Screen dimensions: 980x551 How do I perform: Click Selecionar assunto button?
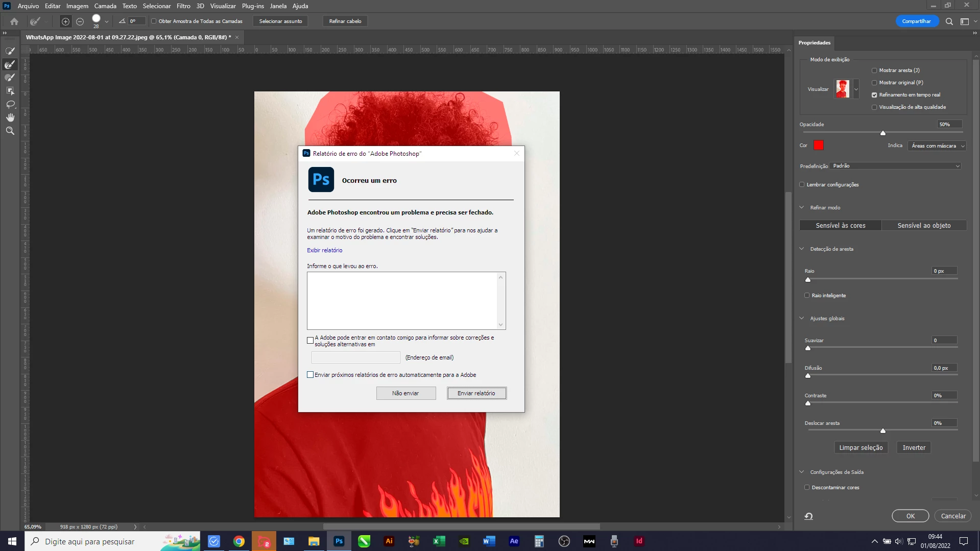pos(280,21)
